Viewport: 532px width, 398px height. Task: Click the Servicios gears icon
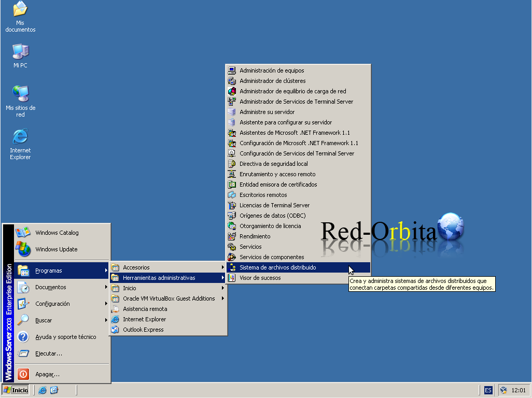pyautogui.click(x=232, y=247)
